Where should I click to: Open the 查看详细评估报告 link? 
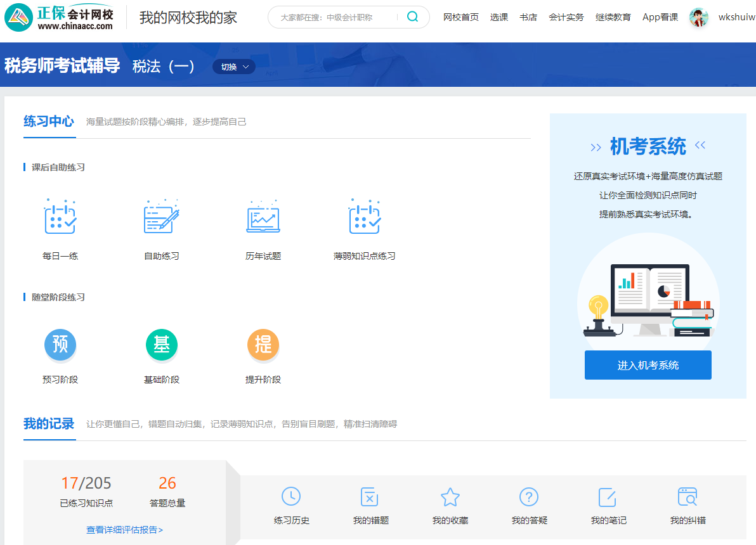coord(124,530)
